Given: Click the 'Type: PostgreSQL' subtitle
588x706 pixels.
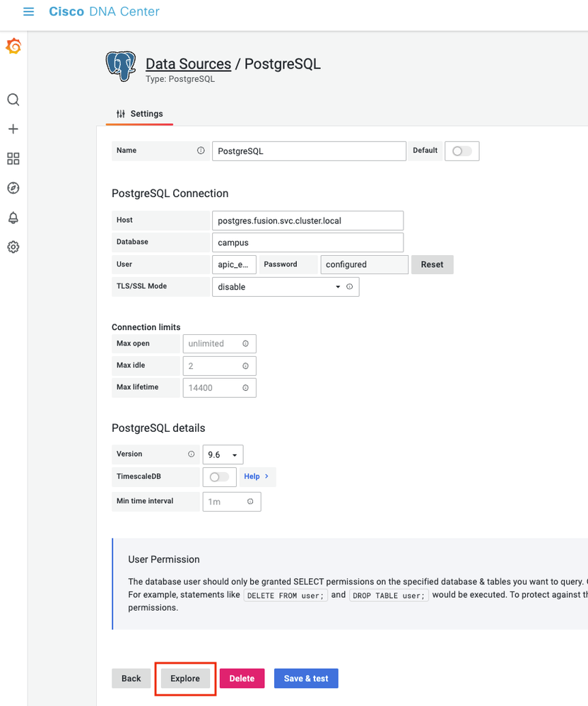Looking at the screenshot, I should pos(180,79).
